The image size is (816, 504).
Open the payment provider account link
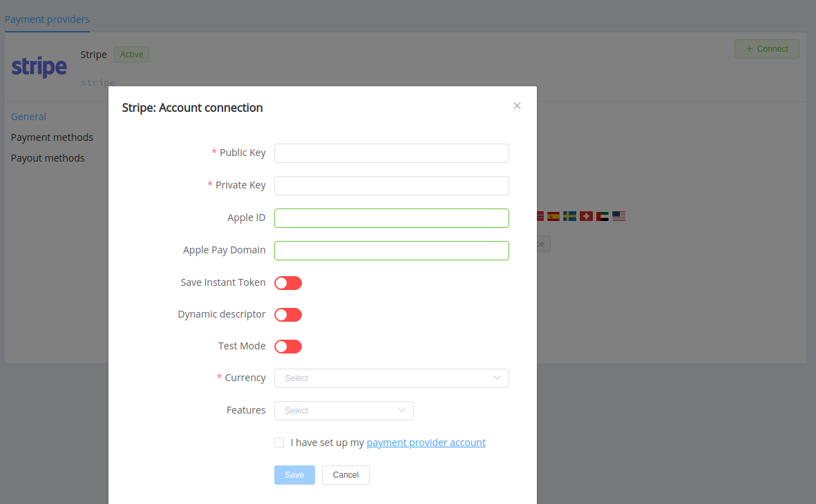point(426,443)
